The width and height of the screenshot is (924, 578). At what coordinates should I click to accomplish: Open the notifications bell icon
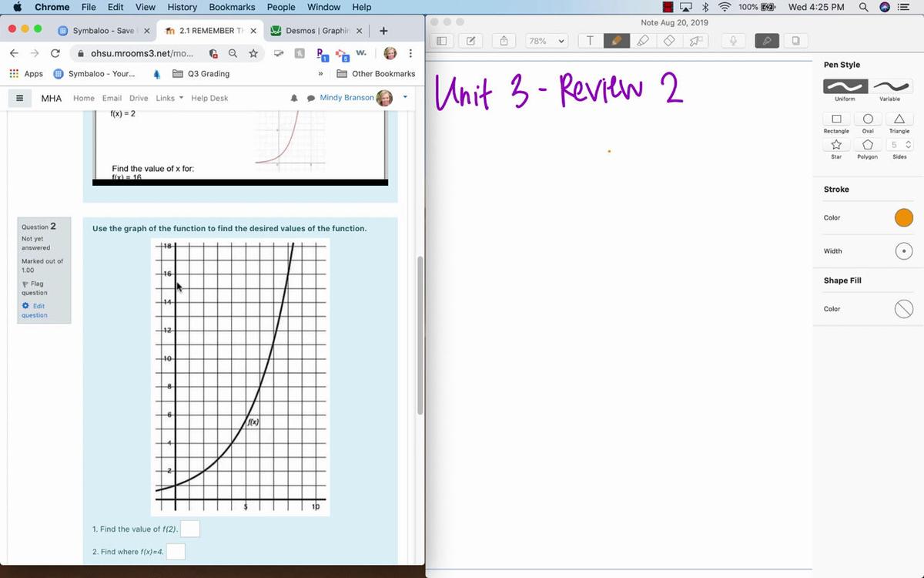point(294,98)
